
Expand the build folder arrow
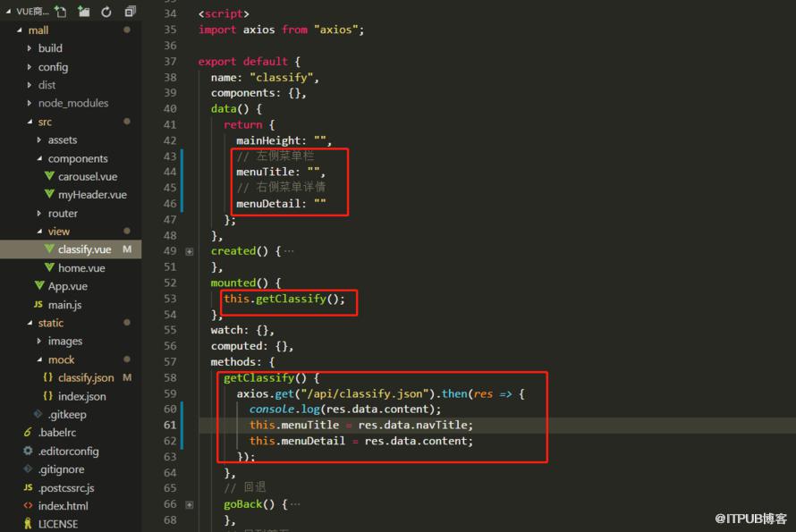click(x=29, y=48)
